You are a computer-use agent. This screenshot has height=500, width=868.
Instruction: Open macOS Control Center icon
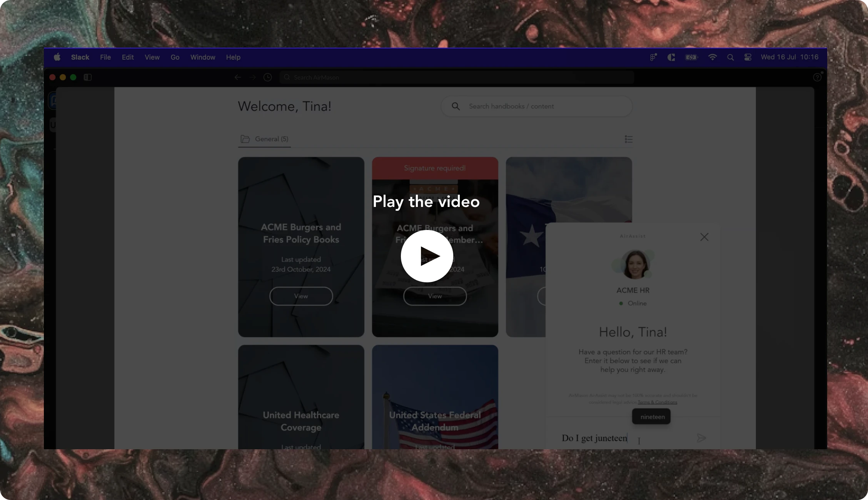[x=748, y=57]
